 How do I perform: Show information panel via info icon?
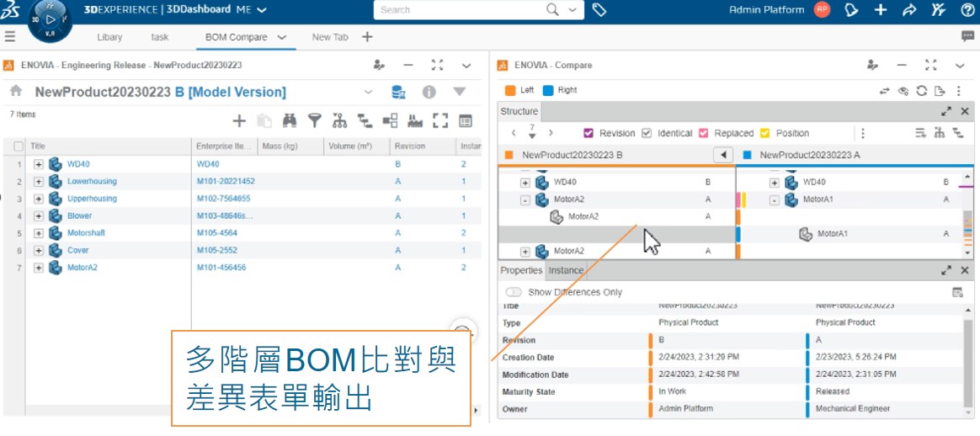point(429,93)
